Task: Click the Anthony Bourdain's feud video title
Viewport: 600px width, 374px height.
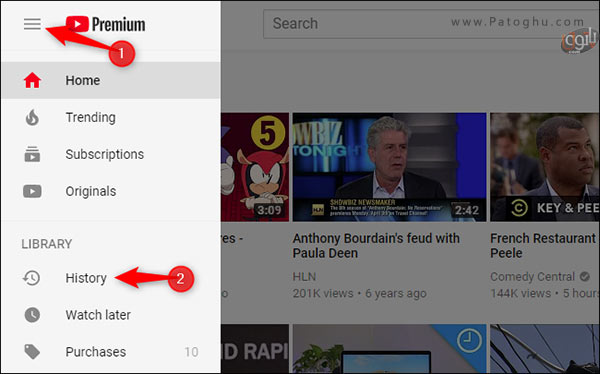Action: pyautogui.click(x=376, y=246)
